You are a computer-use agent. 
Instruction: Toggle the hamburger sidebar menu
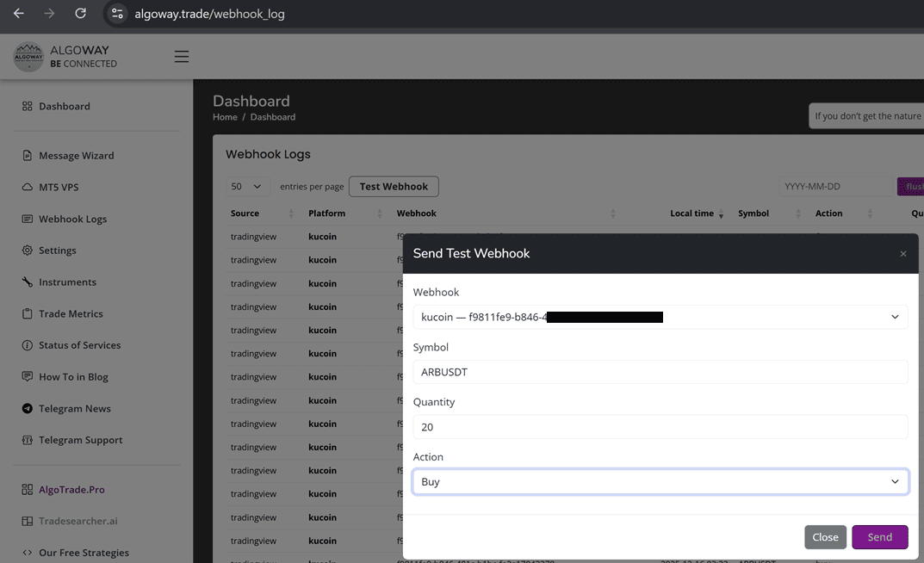pyautogui.click(x=182, y=57)
